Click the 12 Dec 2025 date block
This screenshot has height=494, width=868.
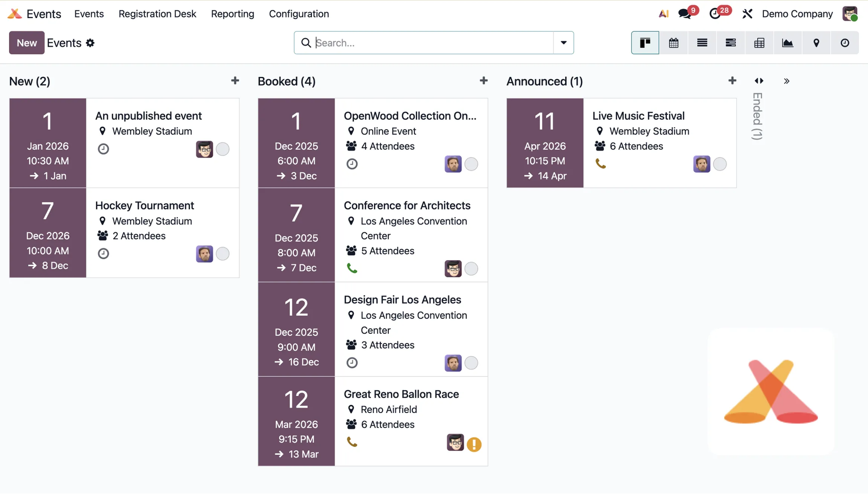tap(297, 330)
